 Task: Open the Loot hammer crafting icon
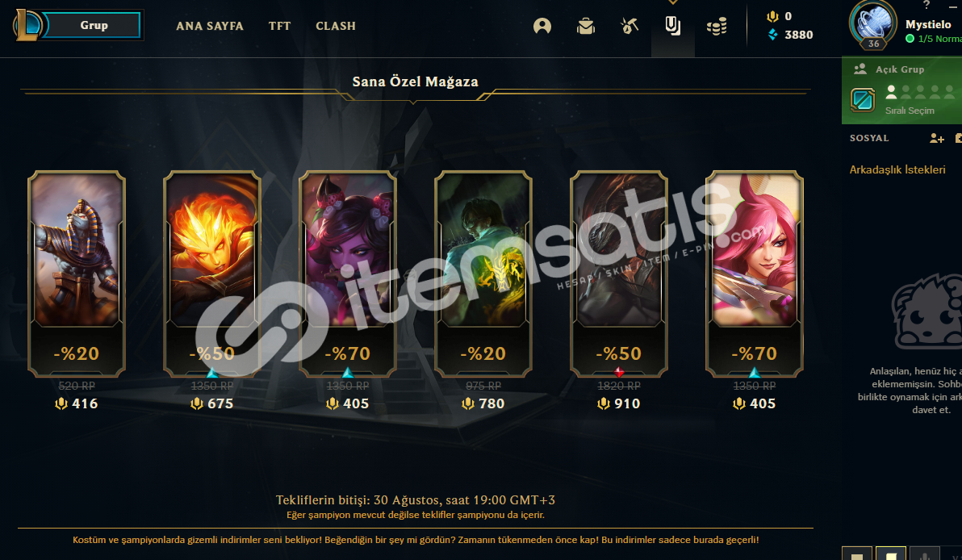(629, 26)
